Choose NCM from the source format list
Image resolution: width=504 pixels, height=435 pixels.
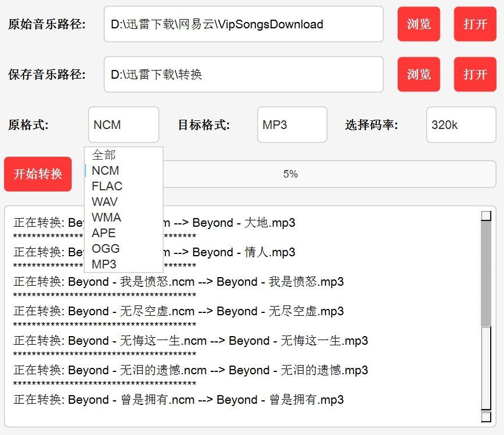pos(124,171)
